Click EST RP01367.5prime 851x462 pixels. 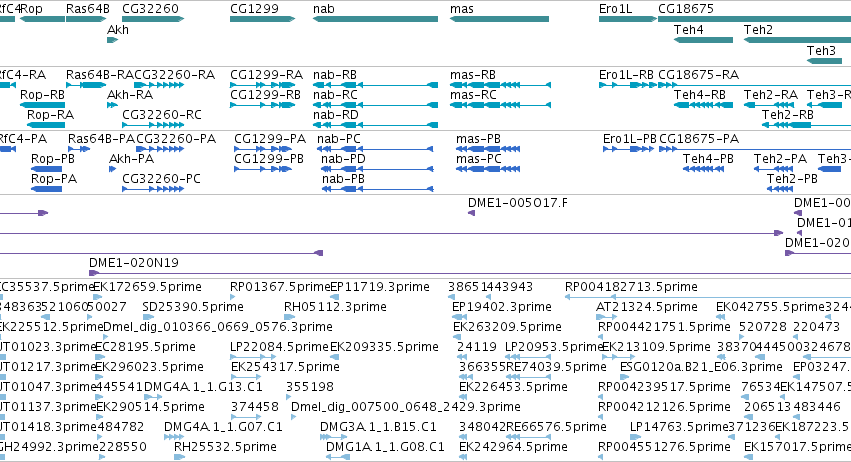[233, 297]
